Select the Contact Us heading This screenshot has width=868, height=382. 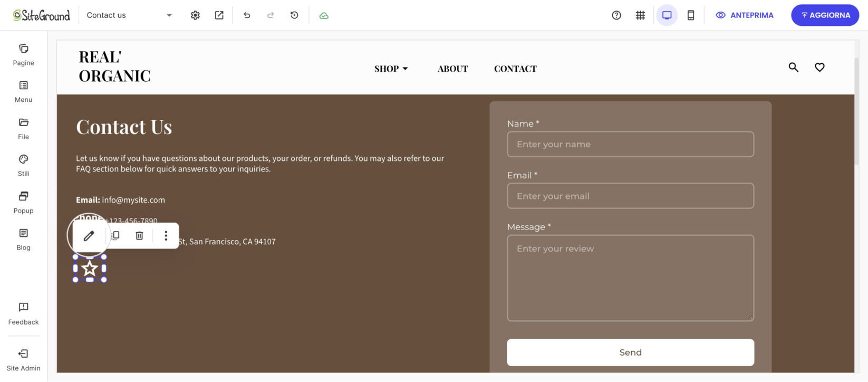(124, 127)
